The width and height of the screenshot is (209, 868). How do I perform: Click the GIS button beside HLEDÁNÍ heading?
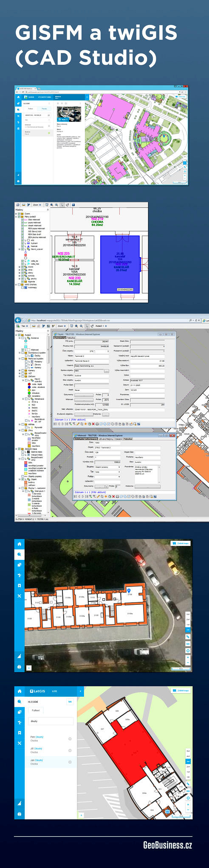pyautogui.click(x=70, y=702)
